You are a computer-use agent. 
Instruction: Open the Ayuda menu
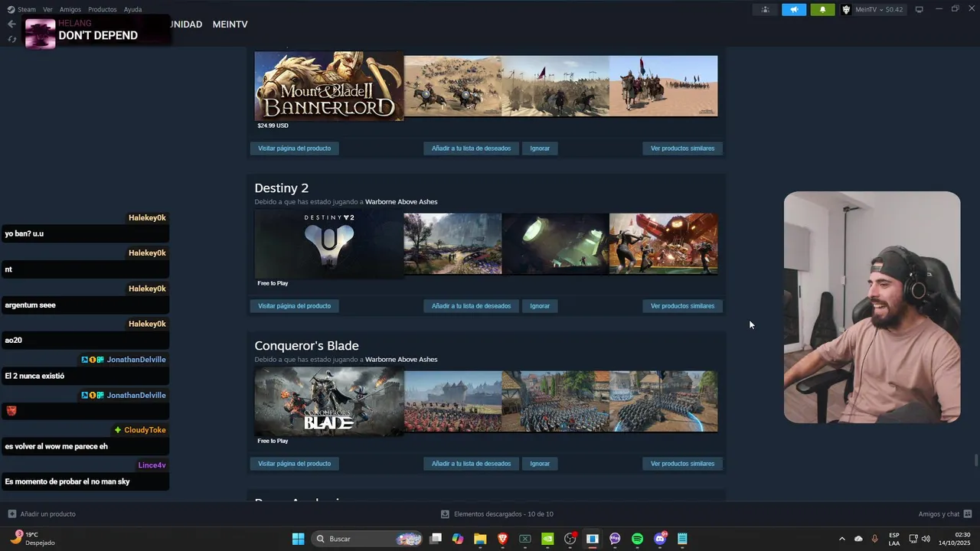(x=132, y=9)
